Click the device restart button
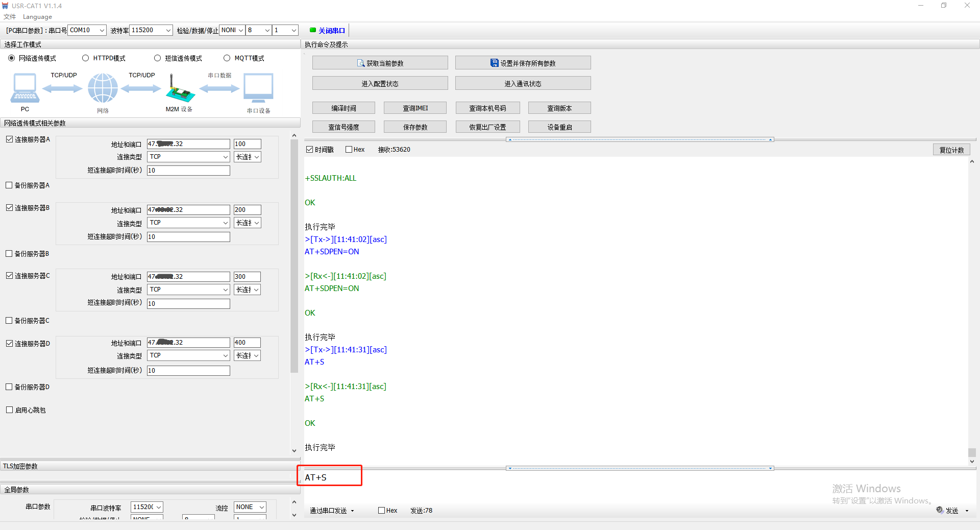Image resolution: width=980 pixels, height=530 pixels. pyautogui.click(x=559, y=127)
